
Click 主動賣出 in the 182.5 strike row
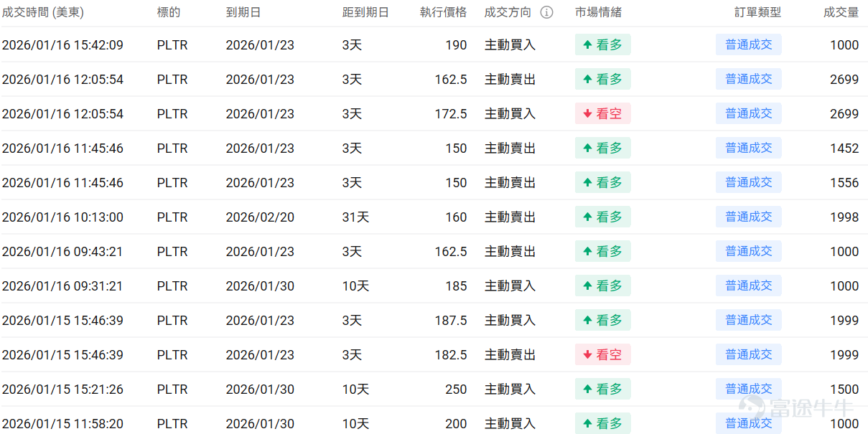tap(510, 355)
